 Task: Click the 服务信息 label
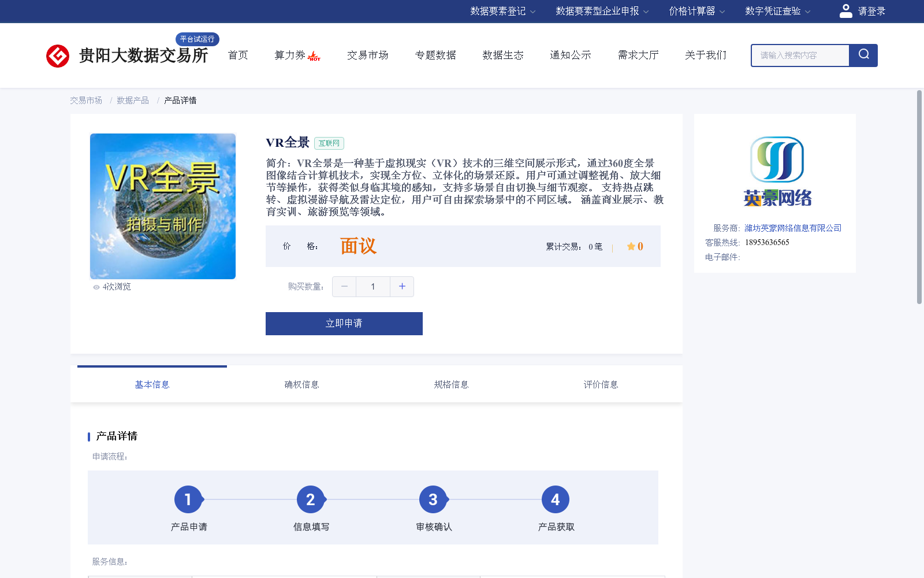(110, 562)
